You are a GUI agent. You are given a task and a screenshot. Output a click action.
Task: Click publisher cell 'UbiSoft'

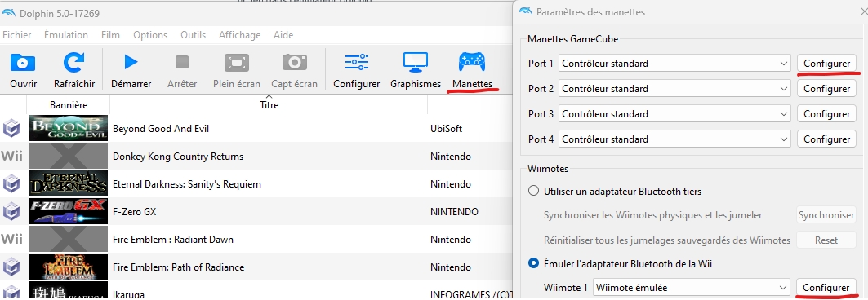[x=447, y=129]
